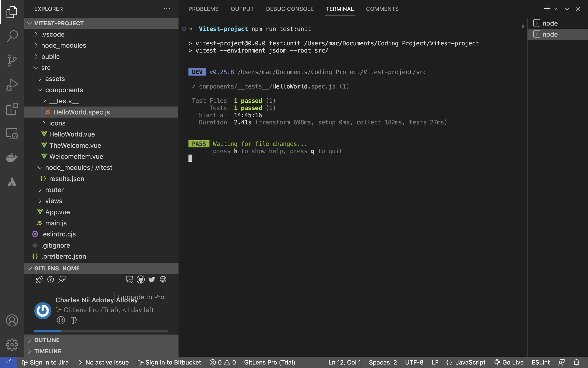The width and height of the screenshot is (588, 368).
Task: Switch to the DEBUG CONSOLE tab
Action: click(x=290, y=9)
